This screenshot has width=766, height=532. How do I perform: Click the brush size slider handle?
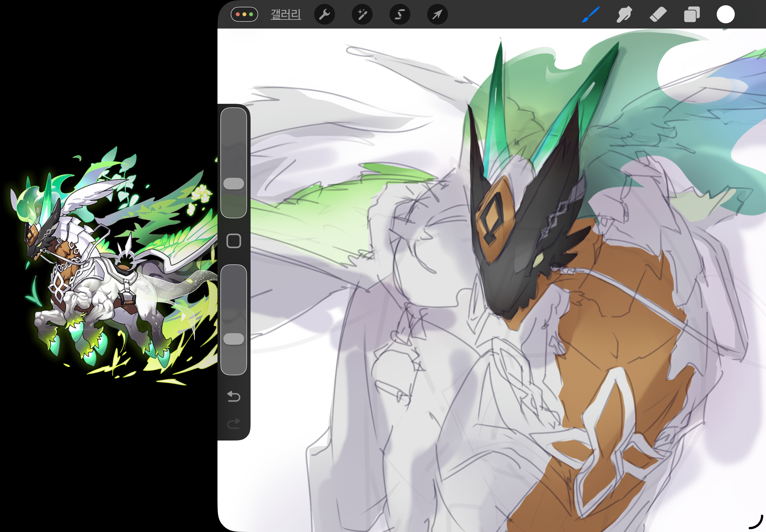(233, 184)
